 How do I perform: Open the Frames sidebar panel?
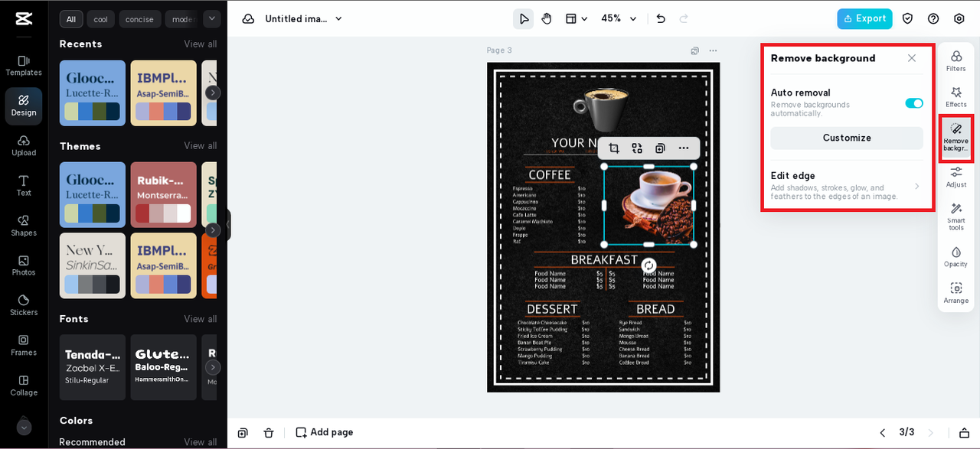click(24, 346)
